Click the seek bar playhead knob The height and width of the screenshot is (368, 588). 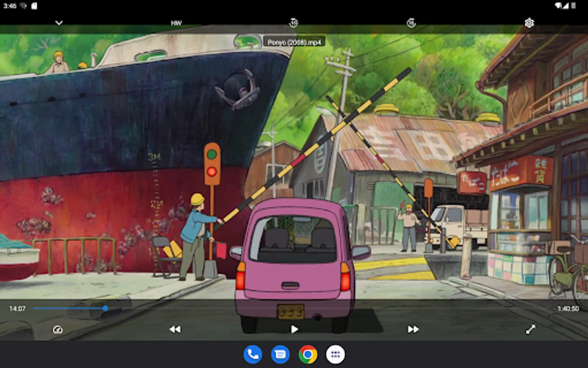click(105, 308)
